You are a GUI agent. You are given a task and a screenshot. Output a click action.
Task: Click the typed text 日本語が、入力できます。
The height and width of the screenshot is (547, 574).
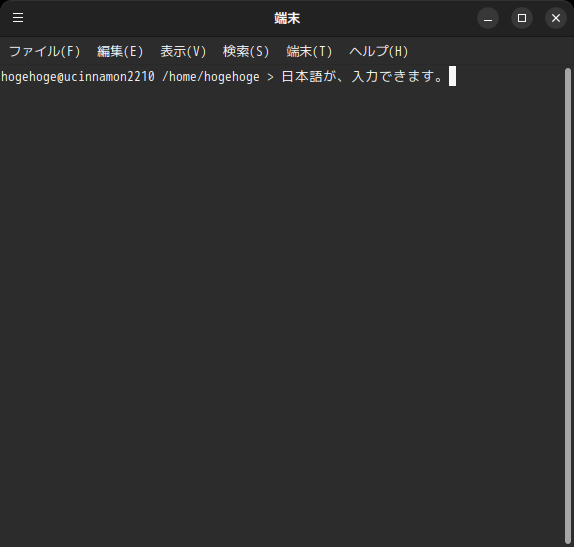point(363,77)
